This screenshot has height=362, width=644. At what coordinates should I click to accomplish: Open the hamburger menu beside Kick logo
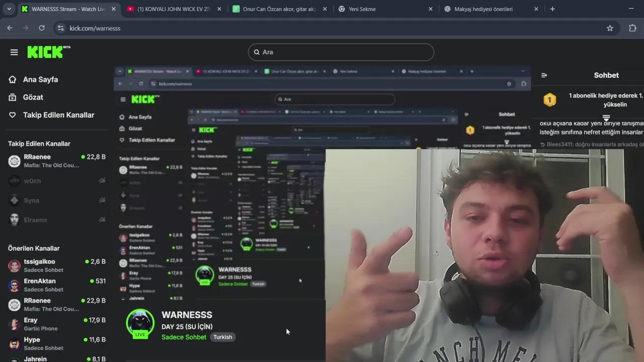14,52
